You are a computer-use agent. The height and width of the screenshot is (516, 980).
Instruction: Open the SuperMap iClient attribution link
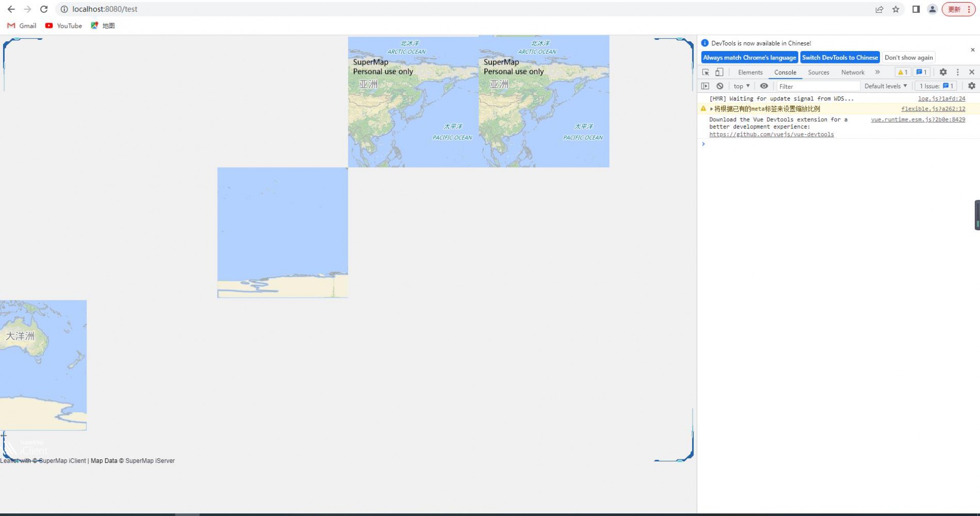62,461
